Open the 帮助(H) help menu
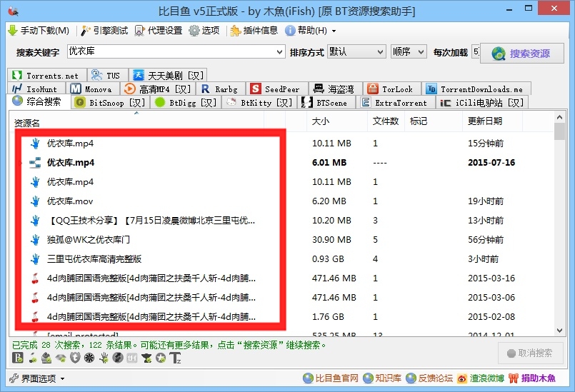Screen dimensions: 575x392 311,31
